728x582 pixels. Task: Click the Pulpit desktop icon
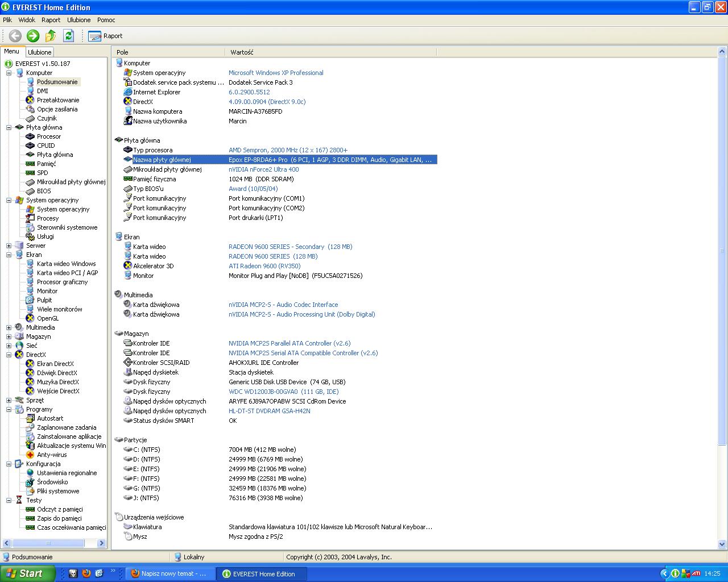click(x=30, y=300)
